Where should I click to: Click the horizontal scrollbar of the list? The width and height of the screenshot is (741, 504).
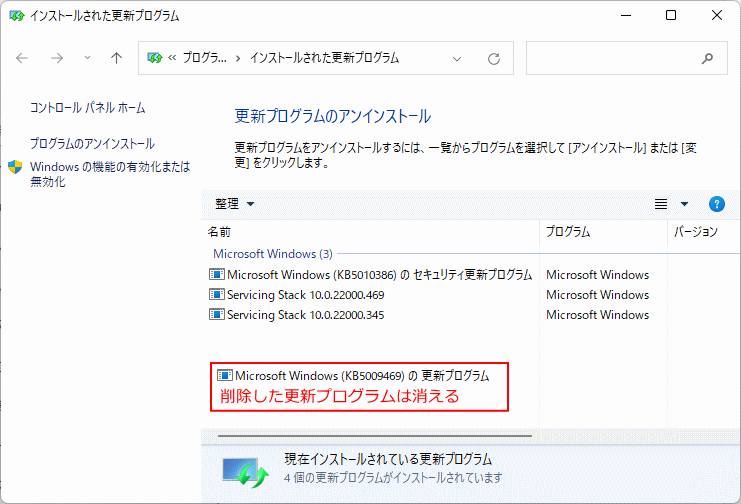pos(375,436)
